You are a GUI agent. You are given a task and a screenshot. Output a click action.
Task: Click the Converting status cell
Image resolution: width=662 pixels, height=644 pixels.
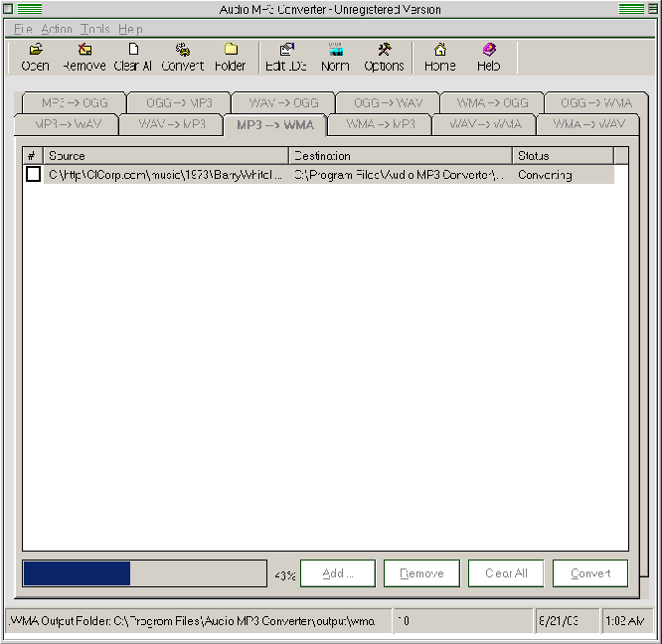click(x=564, y=175)
